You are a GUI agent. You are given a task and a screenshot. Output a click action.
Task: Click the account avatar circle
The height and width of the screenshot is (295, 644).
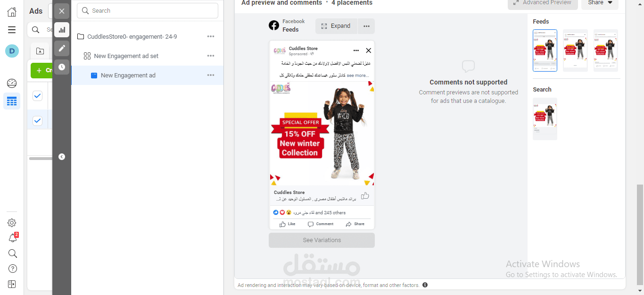(12, 51)
